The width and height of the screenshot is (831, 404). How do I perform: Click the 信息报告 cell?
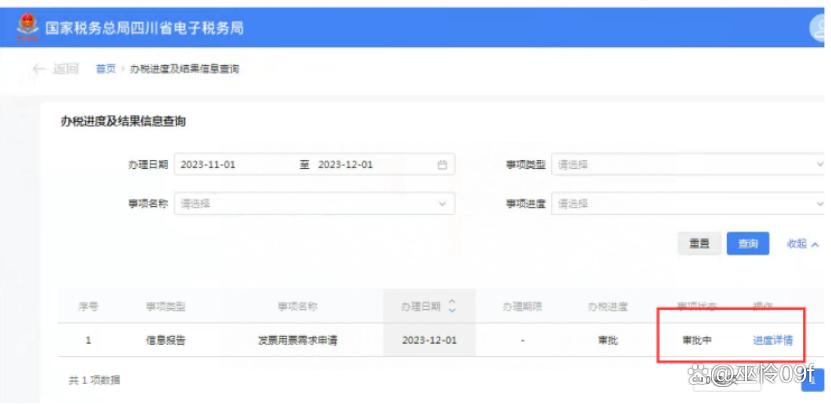click(165, 340)
